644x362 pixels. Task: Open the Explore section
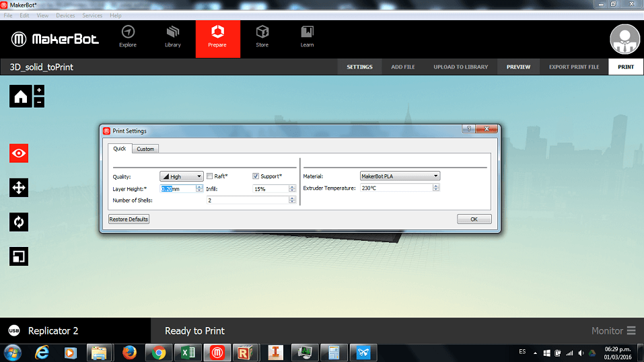click(x=128, y=36)
